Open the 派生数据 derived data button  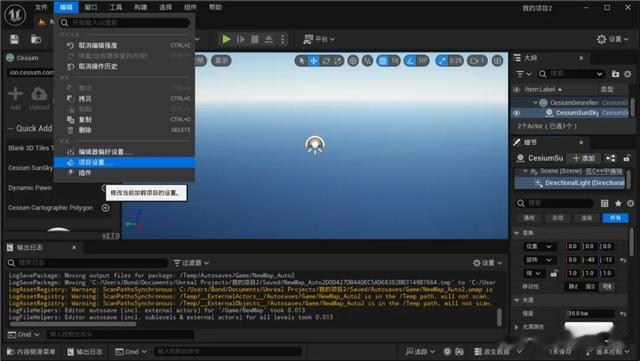498,352
